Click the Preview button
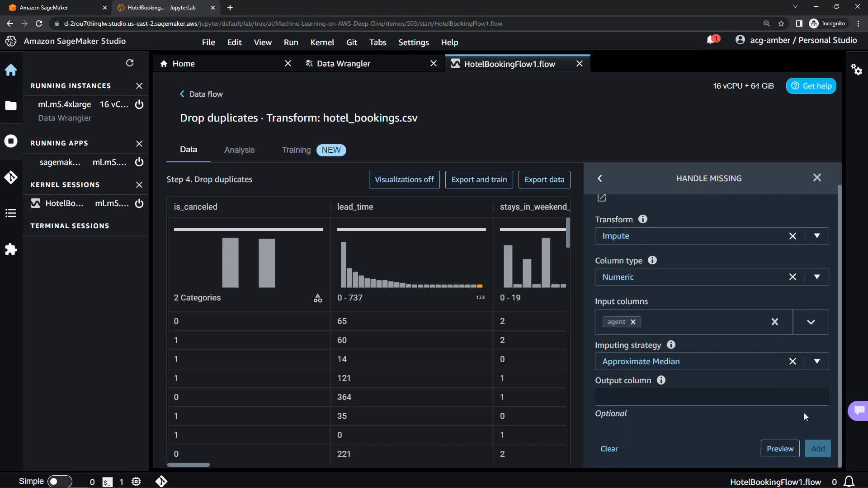868x488 pixels. pyautogui.click(x=779, y=449)
